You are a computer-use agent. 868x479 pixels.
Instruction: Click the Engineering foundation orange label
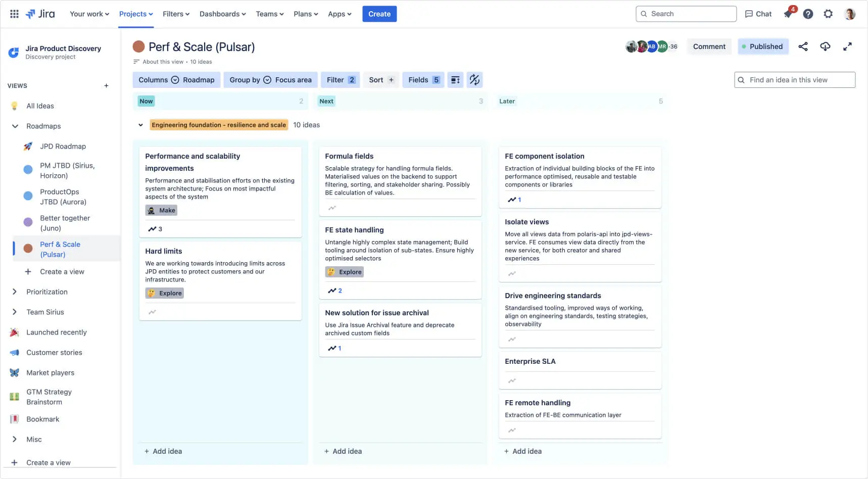pos(219,125)
